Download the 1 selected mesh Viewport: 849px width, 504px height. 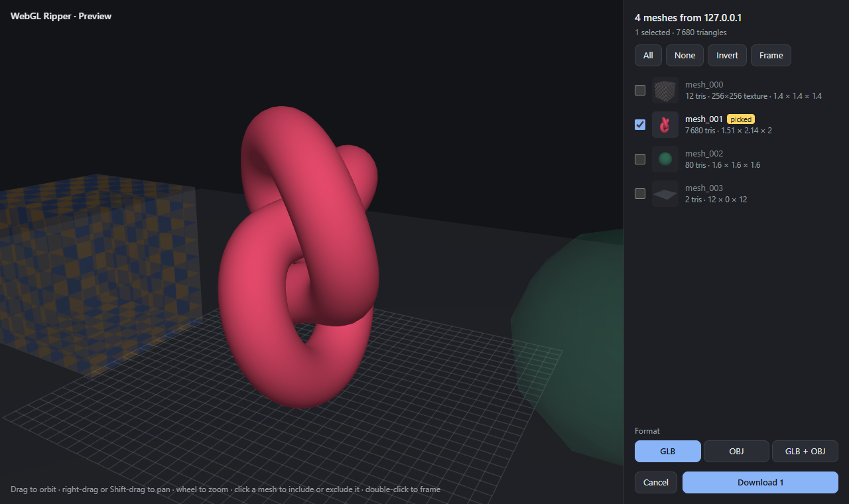[760, 482]
